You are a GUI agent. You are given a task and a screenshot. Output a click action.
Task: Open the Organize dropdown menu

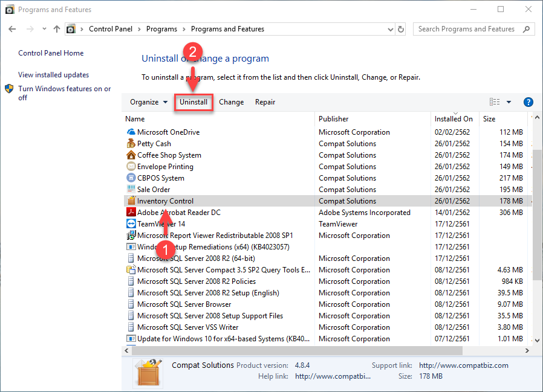coord(149,102)
